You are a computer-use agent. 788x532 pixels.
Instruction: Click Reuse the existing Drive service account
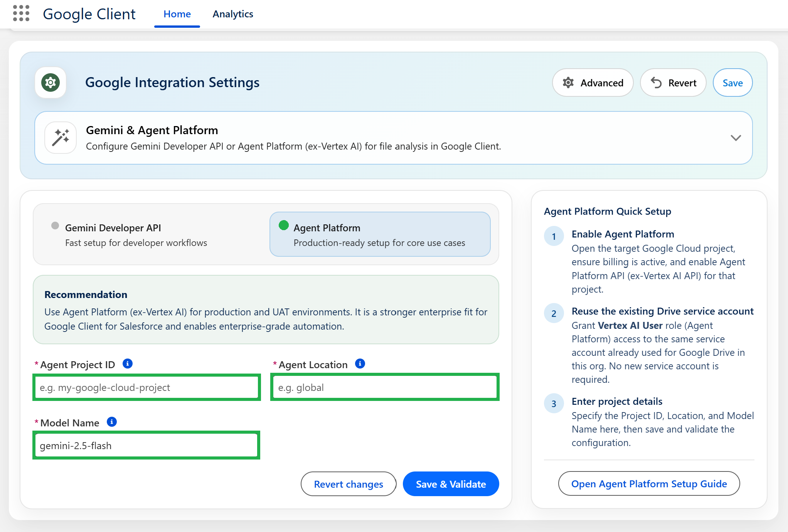point(663,311)
